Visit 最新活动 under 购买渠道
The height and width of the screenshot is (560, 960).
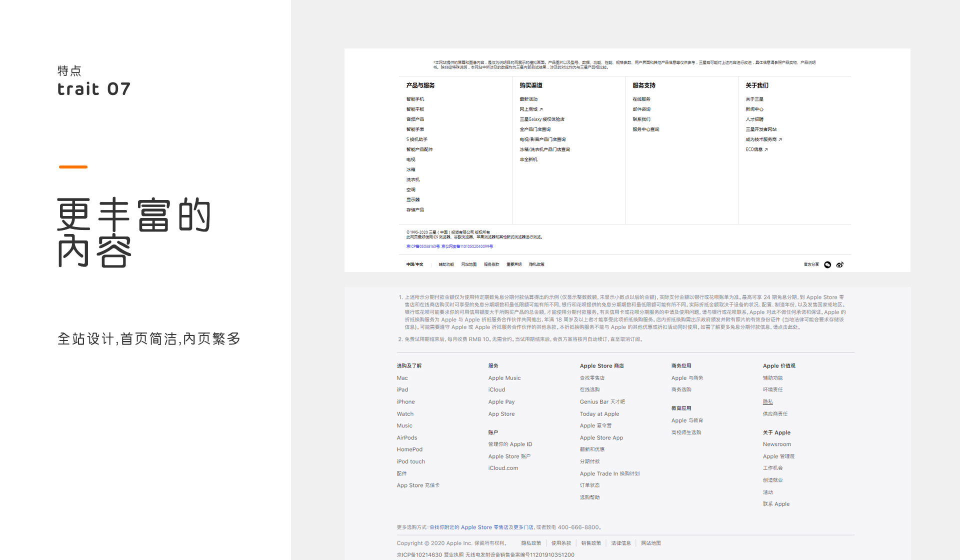click(x=528, y=99)
